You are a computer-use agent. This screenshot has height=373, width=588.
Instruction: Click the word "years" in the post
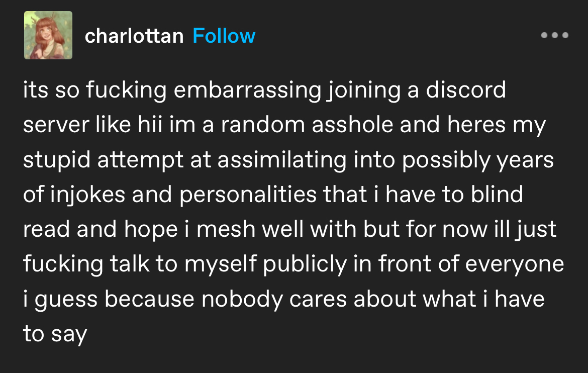pyautogui.click(x=525, y=160)
